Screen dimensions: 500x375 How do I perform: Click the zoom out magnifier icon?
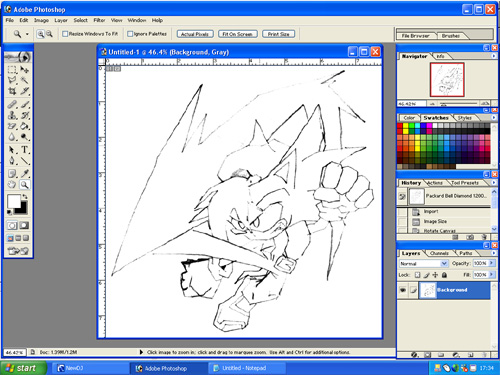49,34
